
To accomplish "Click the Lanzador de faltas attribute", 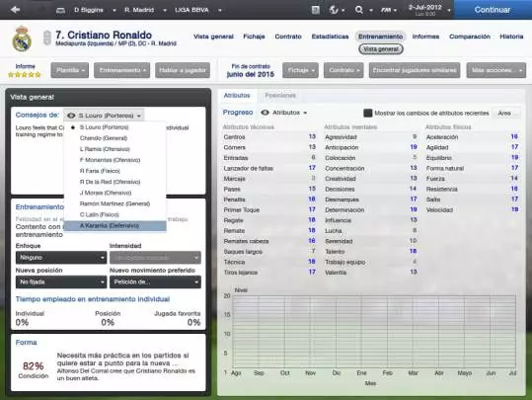I will pos(269,169).
